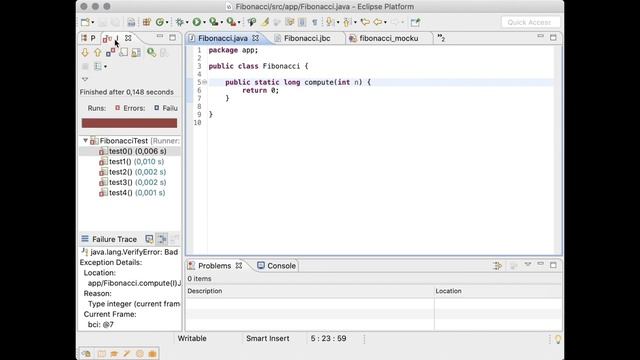Close the Fibonacci.java editor tab
The image size is (640, 360).
(256, 38)
